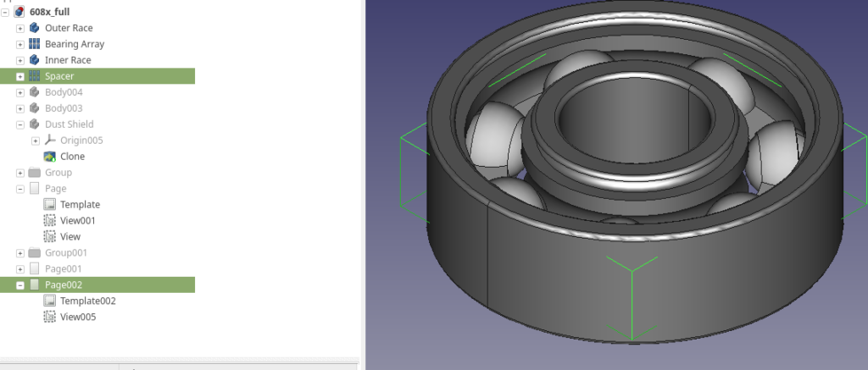This screenshot has height=370, width=868.
Task: Click the Page drawing sheet icon
Action: tap(34, 188)
